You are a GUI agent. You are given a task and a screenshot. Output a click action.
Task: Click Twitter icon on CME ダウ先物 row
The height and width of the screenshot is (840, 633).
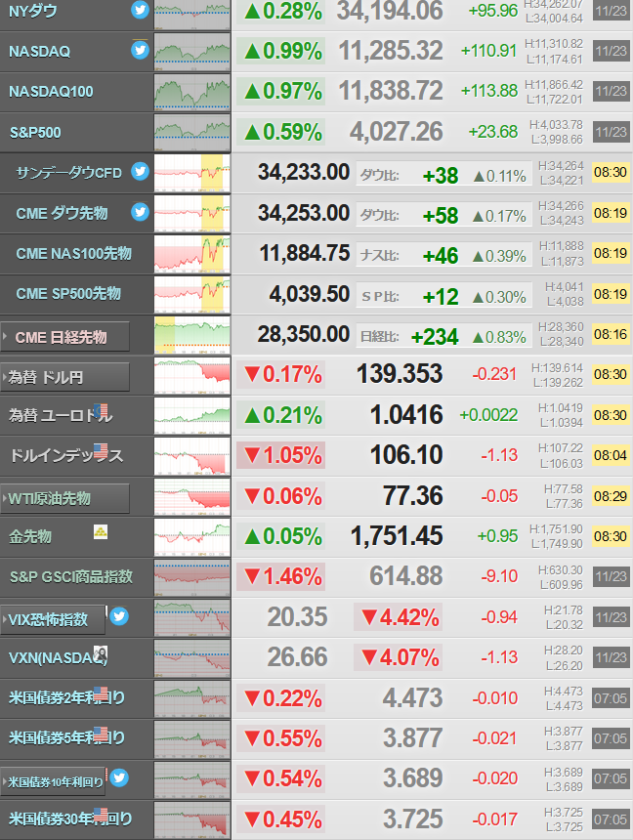pyautogui.click(x=140, y=212)
